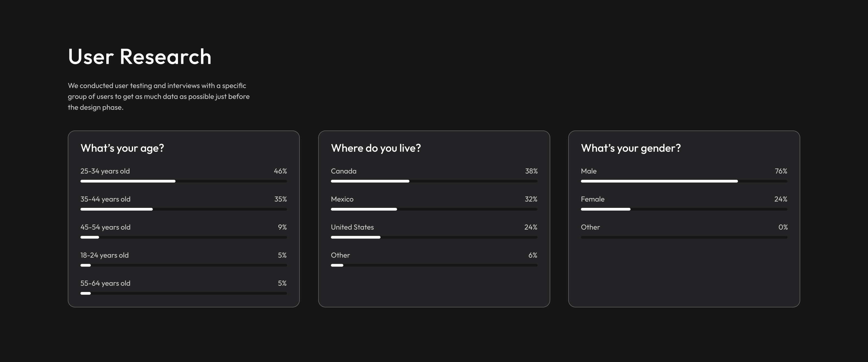Click the Canada progress bar

coord(434,181)
